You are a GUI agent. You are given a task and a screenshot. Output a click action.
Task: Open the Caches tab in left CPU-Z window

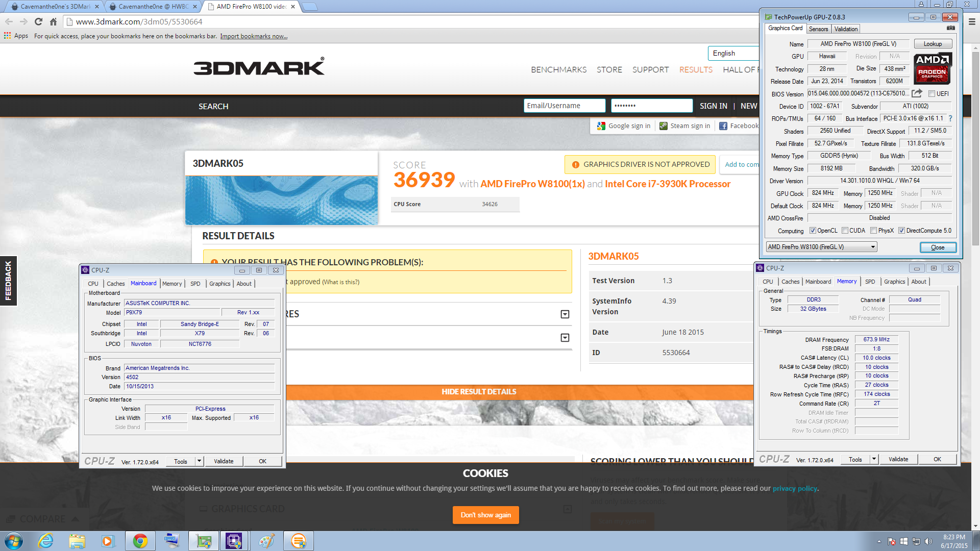(x=115, y=284)
